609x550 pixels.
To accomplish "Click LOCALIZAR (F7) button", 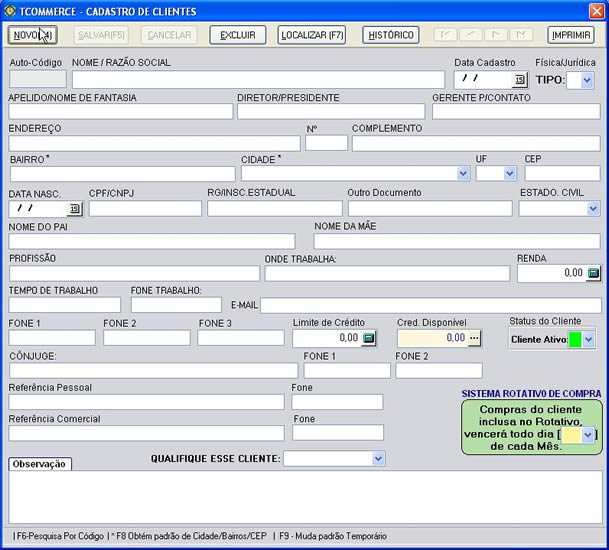I will pos(312,35).
